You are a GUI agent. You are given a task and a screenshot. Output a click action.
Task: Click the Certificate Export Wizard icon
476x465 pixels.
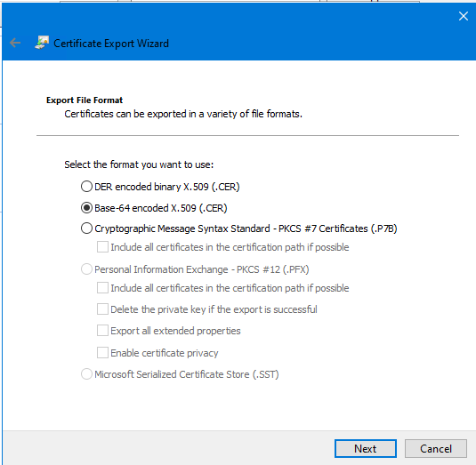click(42, 43)
